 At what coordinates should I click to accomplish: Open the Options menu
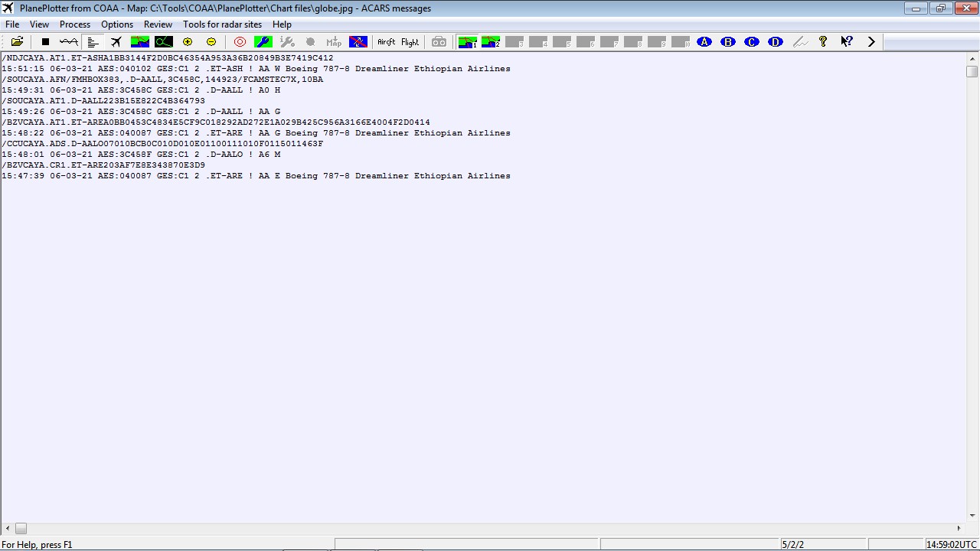pos(116,24)
